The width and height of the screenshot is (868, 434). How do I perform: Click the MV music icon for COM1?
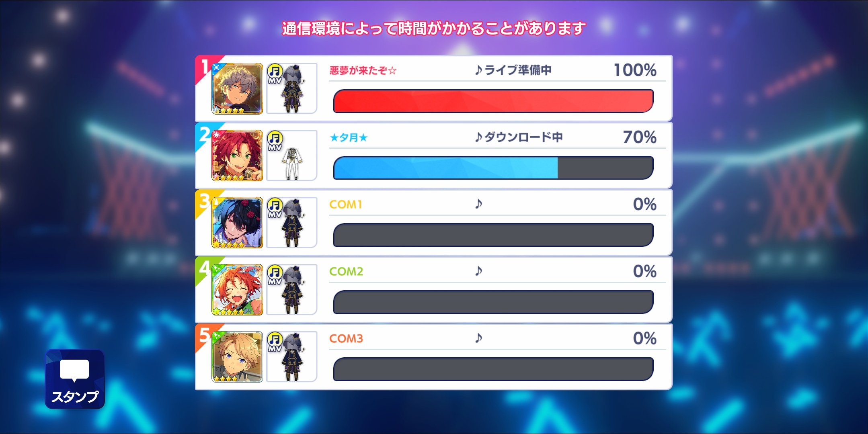tap(275, 208)
